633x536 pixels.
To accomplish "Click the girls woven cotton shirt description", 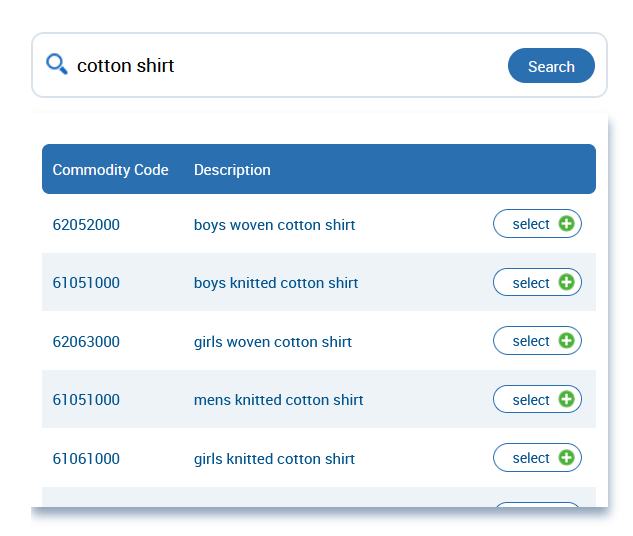I will click(x=273, y=342).
